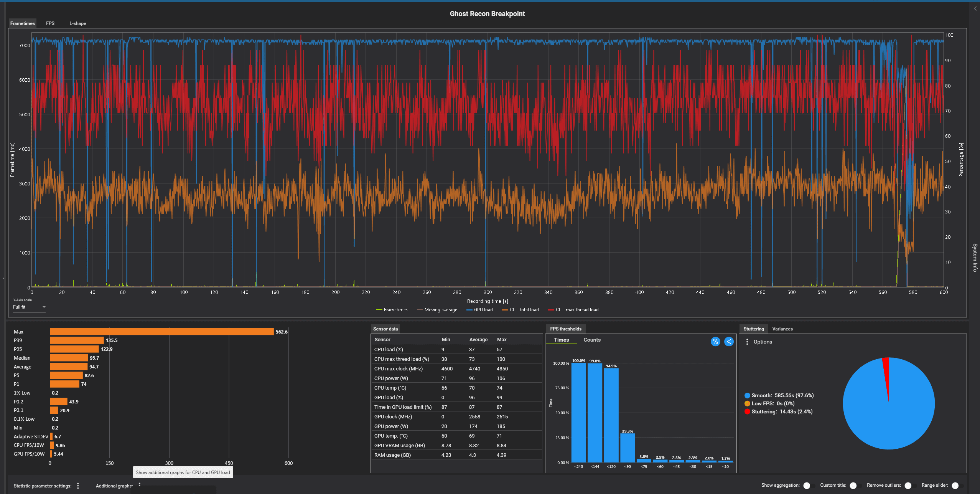
Task: Click the Average column header in sensor table
Action: coord(478,340)
